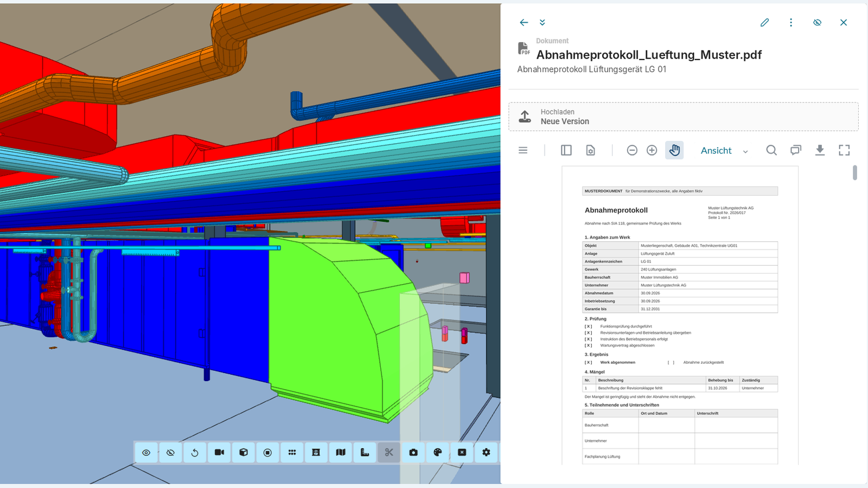Expand the chevron next to Ansicht
The height and width of the screenshot is (488, 868).
(x=745, y=151)
